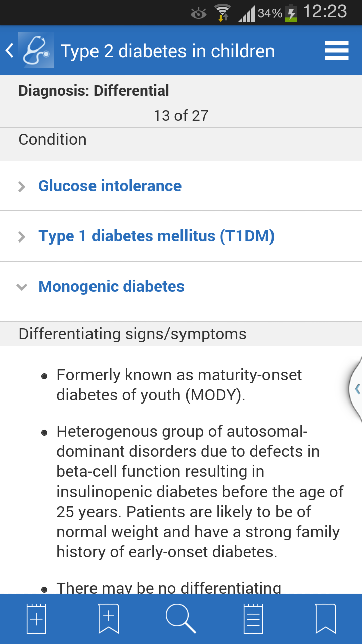Tap the back arrow in header
The width and height of the screenshot is (362, 644).
(9, 51)
